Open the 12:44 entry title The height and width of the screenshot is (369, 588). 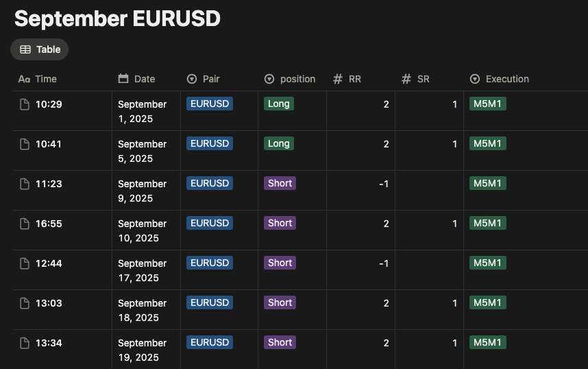49,263
